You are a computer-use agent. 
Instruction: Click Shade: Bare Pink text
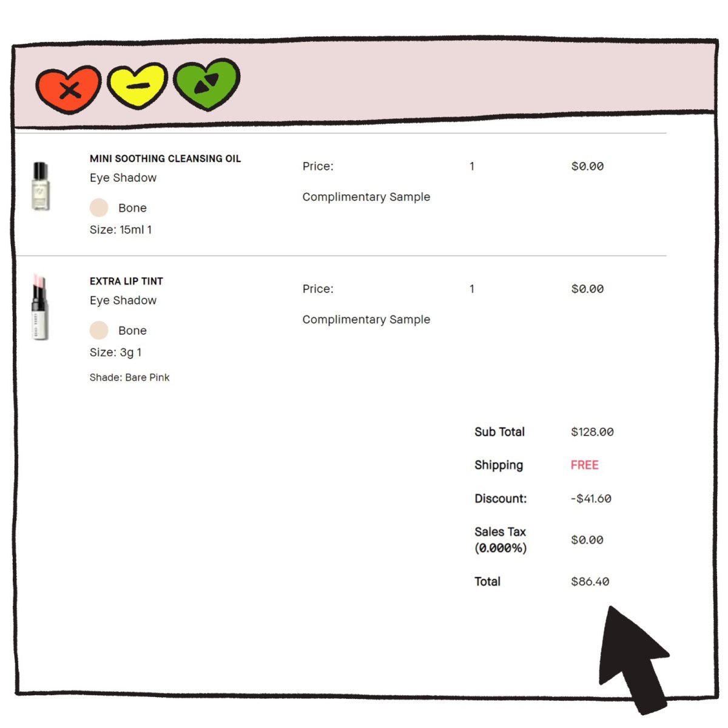coord(130,377)
